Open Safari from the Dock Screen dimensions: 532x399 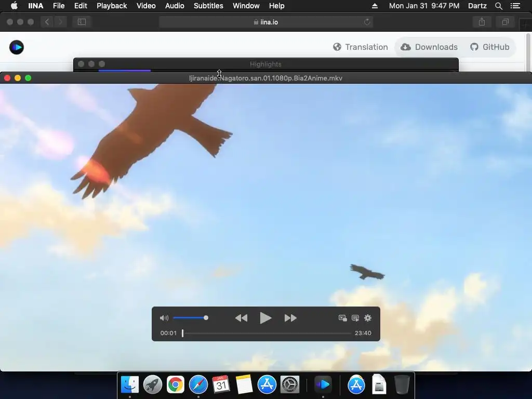198,384
